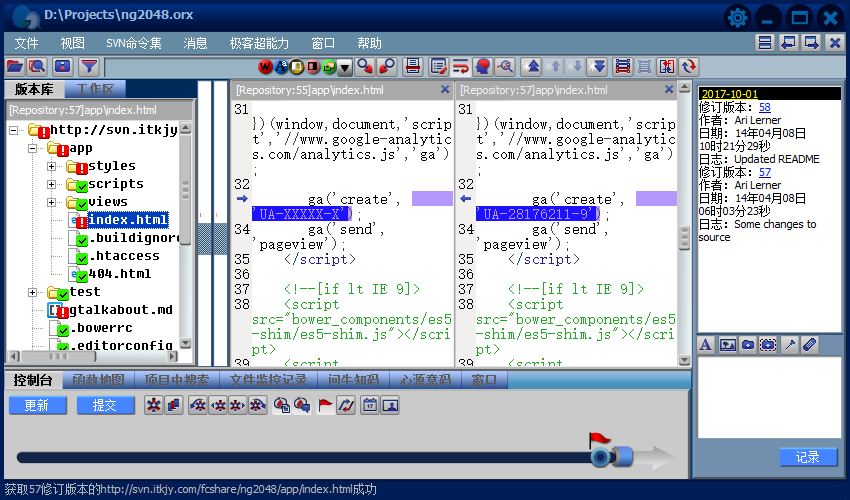Open revision 58 link

765,107
